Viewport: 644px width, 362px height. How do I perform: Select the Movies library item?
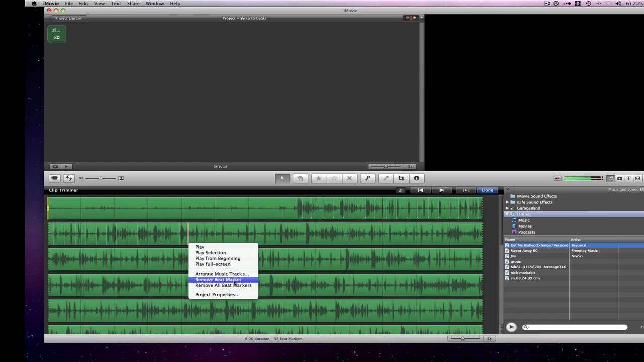521,226
